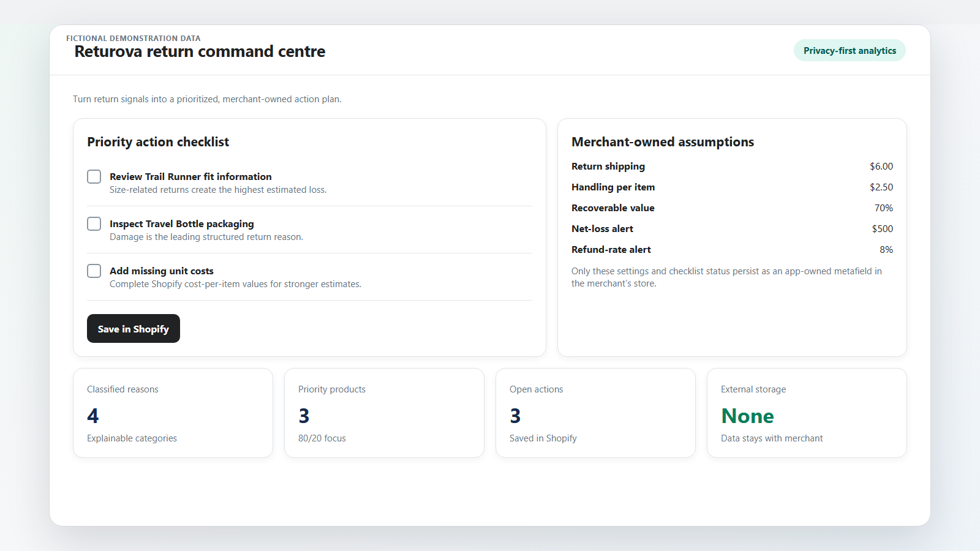Tick the Inspect Travel Bottle packaging checkbox
The image size is (980, 551).
94,224
